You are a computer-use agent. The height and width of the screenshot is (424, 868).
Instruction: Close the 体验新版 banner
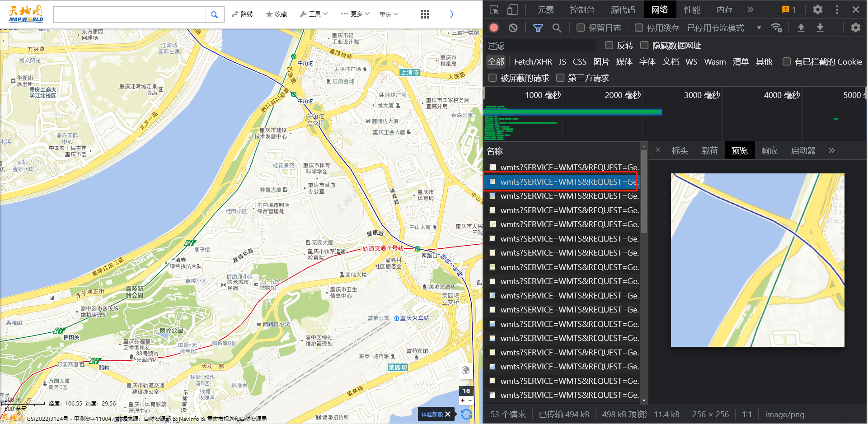tap(448, 414)
